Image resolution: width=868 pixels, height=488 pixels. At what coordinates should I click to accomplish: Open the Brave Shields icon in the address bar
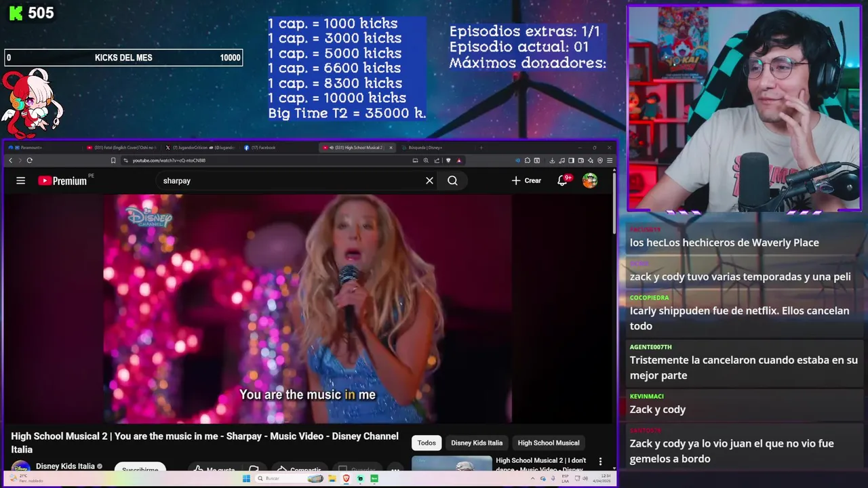[448, 161]
